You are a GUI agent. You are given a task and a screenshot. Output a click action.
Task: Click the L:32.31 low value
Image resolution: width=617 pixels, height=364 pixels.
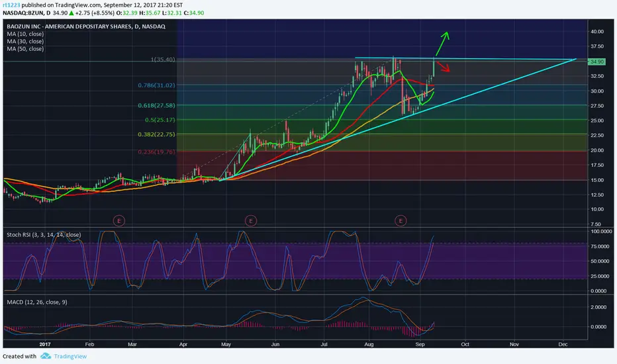[171, 13]
